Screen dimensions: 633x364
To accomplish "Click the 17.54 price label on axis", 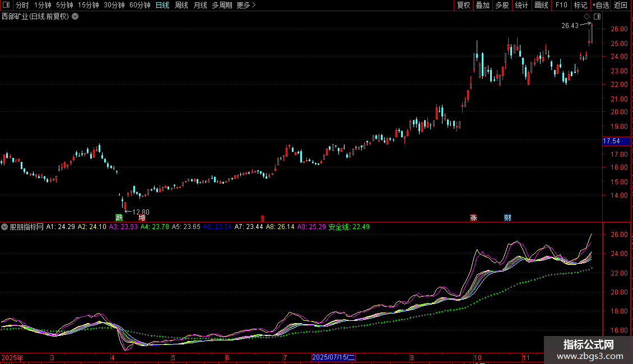I will tap(616, 141).
